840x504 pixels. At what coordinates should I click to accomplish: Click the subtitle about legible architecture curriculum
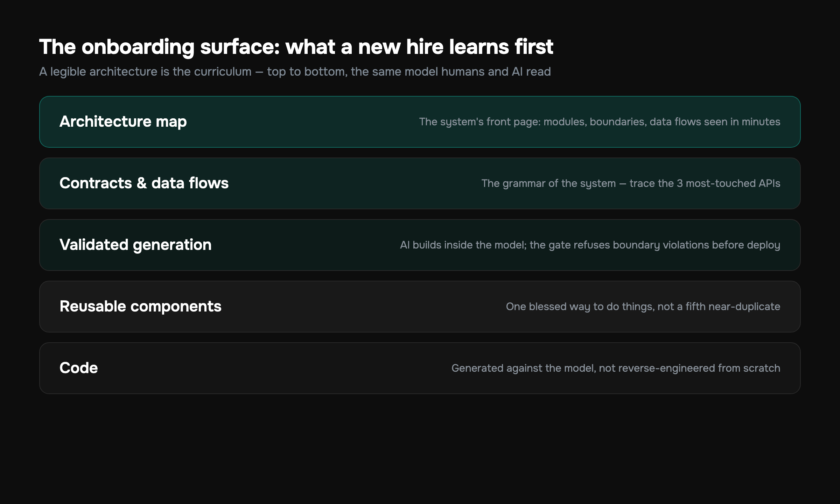pos(295,72)
